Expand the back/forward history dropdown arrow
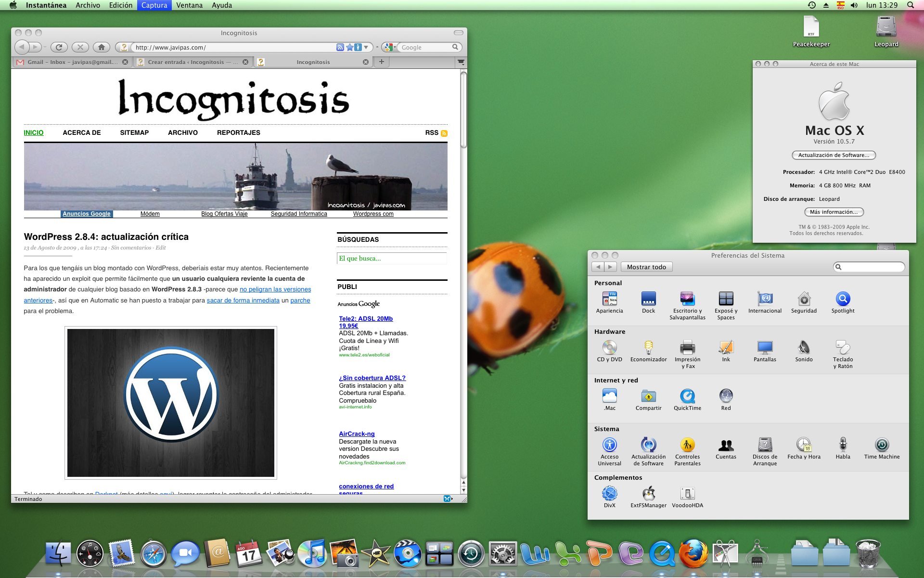Image resolution: width=924 pixels, height=578 pixels. (45, 47)
